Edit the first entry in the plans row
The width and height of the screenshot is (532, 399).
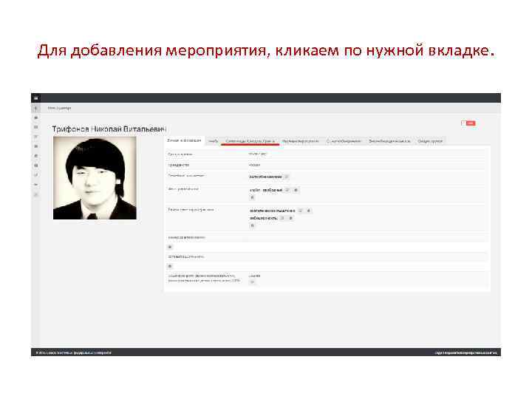(300, 211)
